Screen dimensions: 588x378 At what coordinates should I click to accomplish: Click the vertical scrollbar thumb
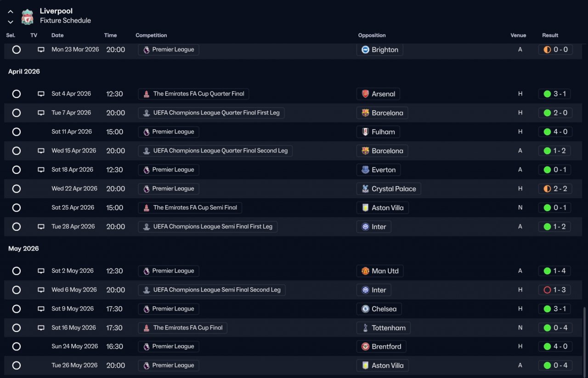coord(585,342)
